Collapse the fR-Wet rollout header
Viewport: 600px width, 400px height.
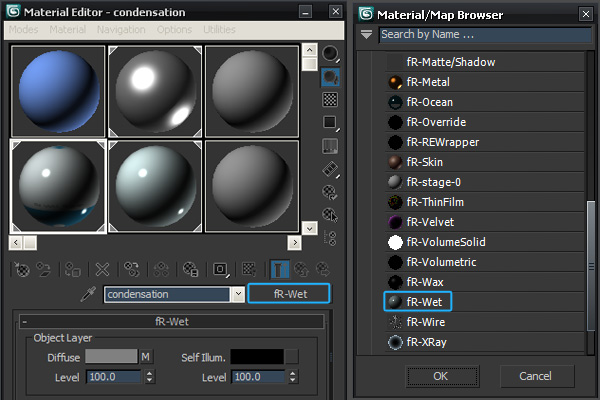tap(172, 322)
